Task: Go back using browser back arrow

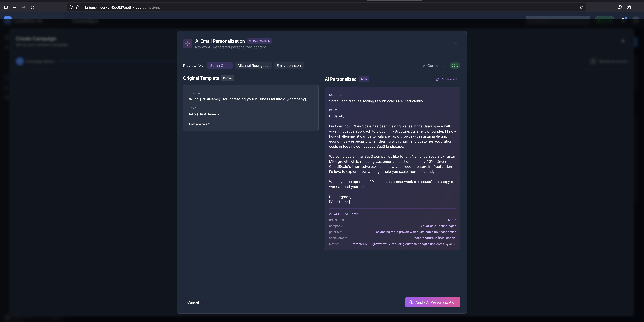Action: 14,7
